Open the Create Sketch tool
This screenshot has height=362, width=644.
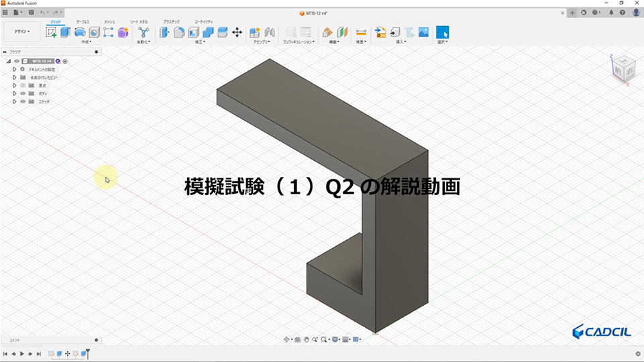[51, 32]
